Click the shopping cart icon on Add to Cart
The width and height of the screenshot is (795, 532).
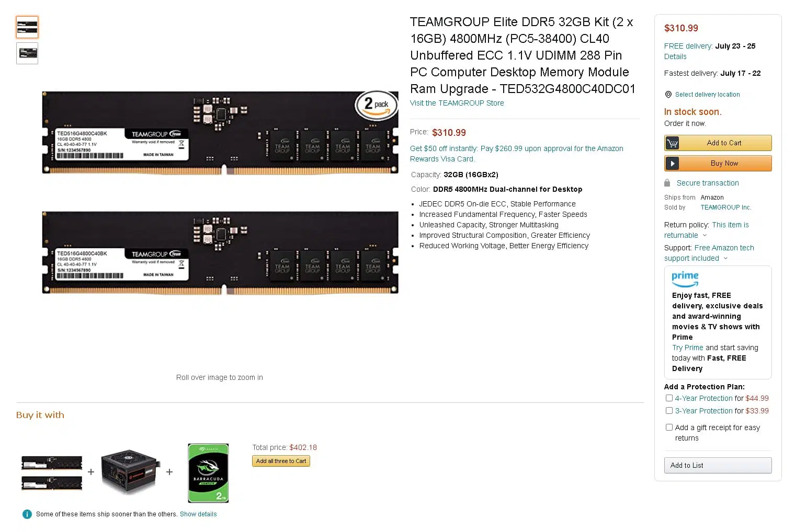672,143
